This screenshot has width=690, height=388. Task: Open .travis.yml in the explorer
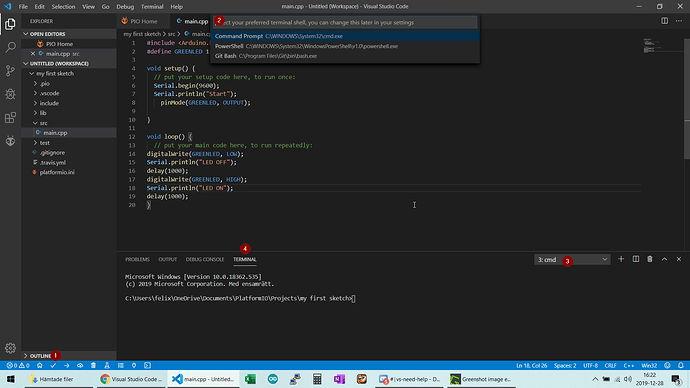(52, 162)
